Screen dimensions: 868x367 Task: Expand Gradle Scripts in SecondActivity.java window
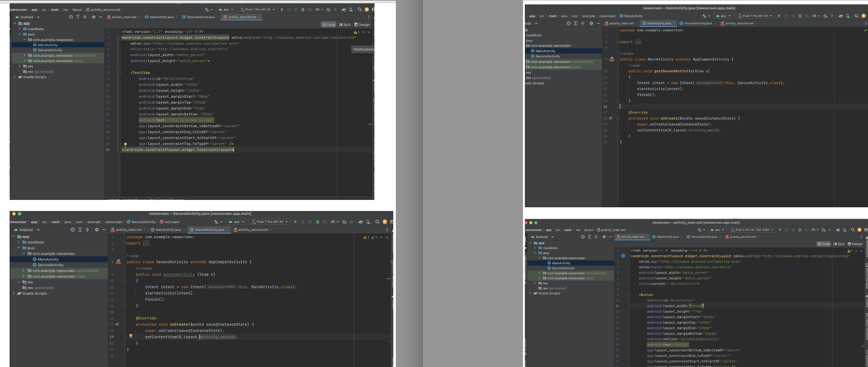[x=14, y=293]
